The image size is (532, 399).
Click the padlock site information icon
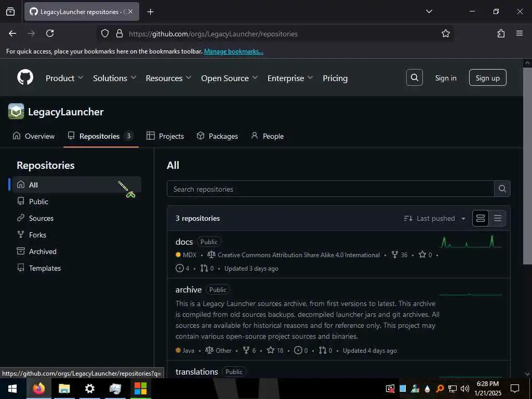[119, 33]
